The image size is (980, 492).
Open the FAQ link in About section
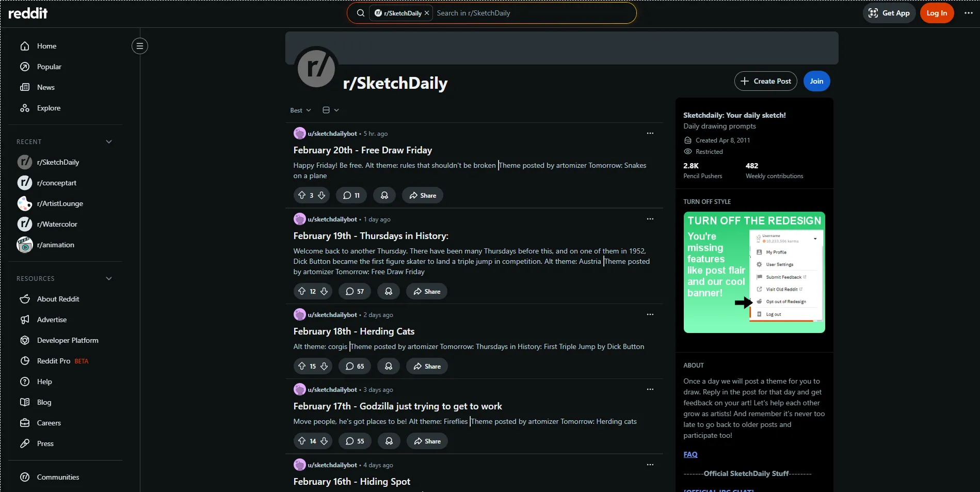tap(690, 454)
